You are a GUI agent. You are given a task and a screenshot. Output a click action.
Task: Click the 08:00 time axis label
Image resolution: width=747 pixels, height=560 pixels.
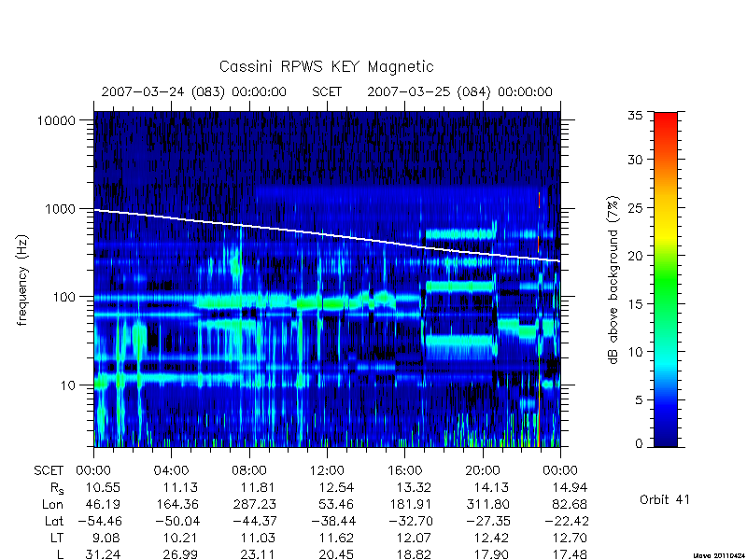(x=249, y=471)
